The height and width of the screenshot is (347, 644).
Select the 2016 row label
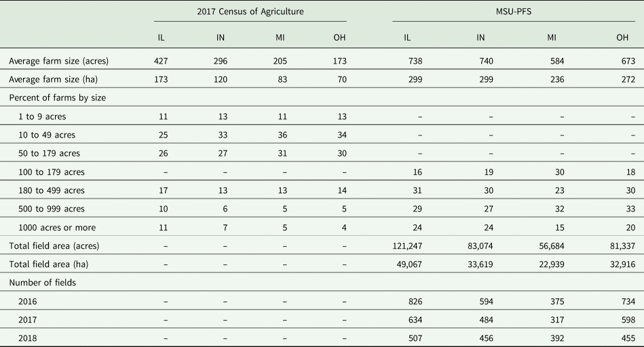pos(28,302)
